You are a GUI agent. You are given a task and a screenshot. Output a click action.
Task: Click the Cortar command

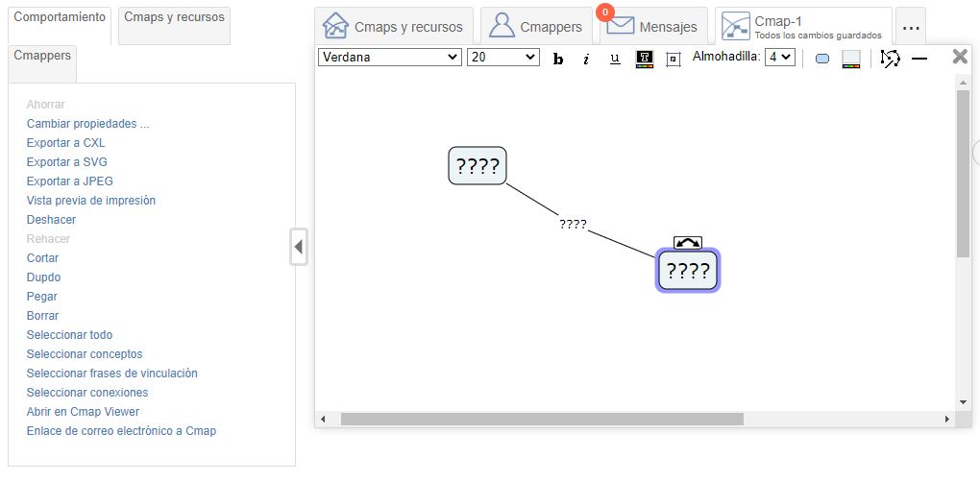(42, 258)
